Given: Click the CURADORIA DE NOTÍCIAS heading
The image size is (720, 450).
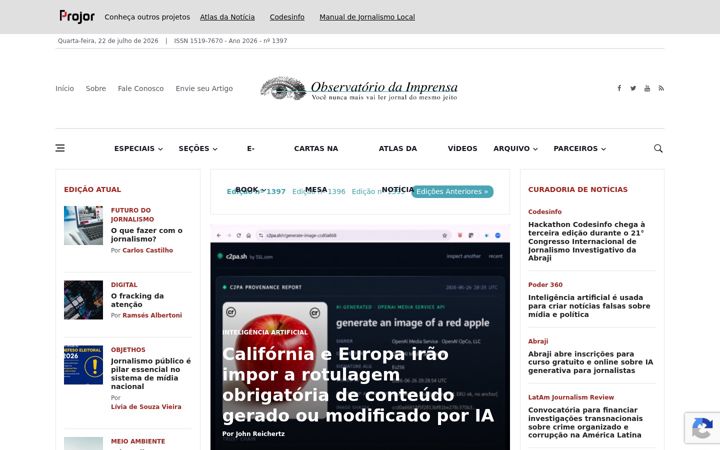Looking at the screenshot, I should point(578,189).
